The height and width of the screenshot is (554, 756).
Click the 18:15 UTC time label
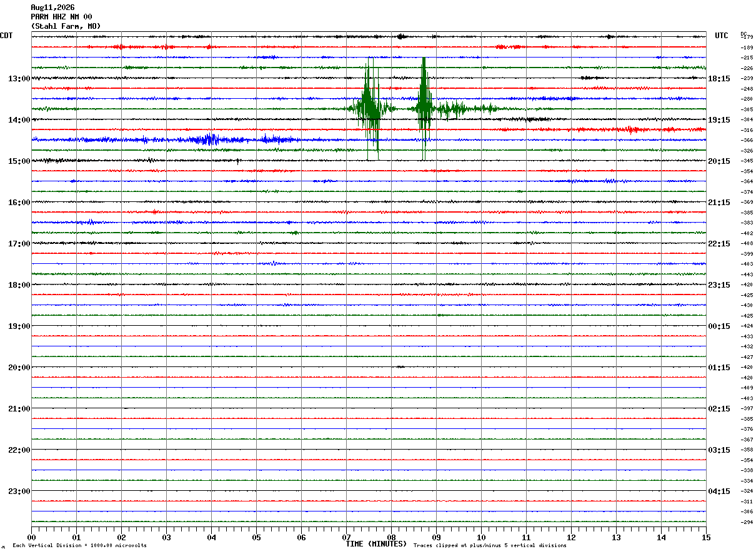(719, 78)
